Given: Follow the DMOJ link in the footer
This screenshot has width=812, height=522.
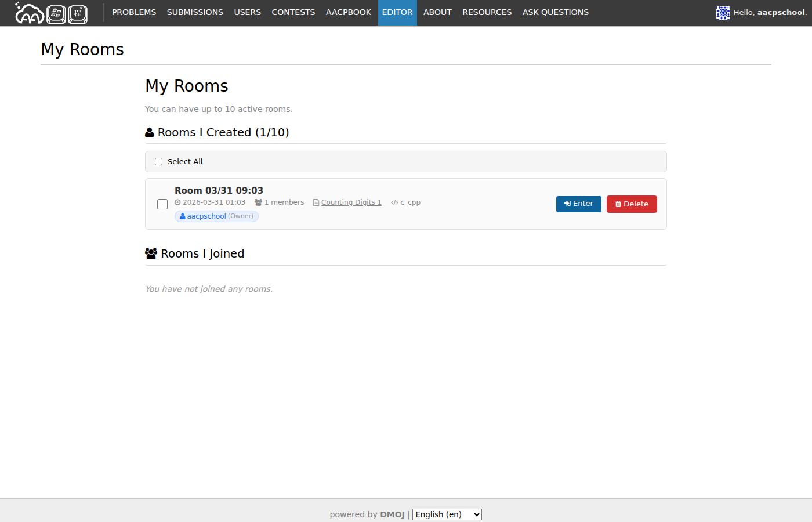Looking at the screenshot, I should [392, 514].
